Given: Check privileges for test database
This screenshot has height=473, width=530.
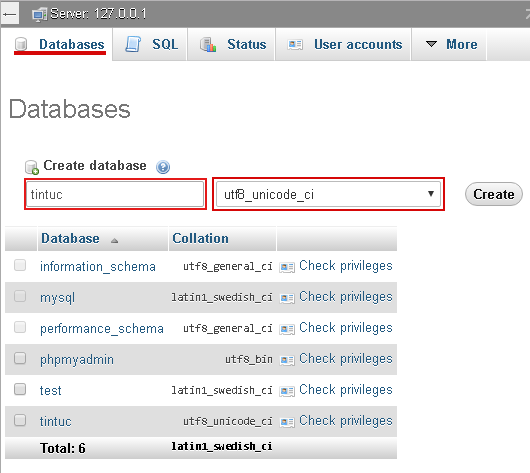Looking at the screenshot, I should [345, 390].
